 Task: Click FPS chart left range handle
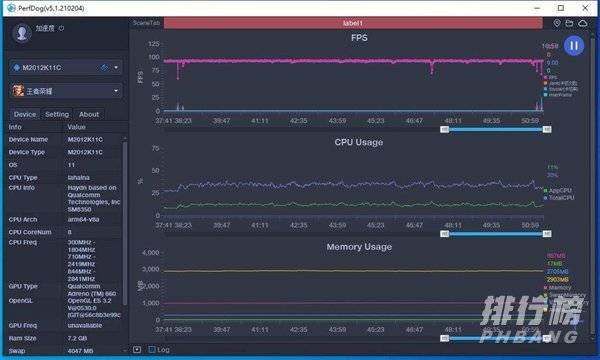pyautogui.click(x=444, y=129)
